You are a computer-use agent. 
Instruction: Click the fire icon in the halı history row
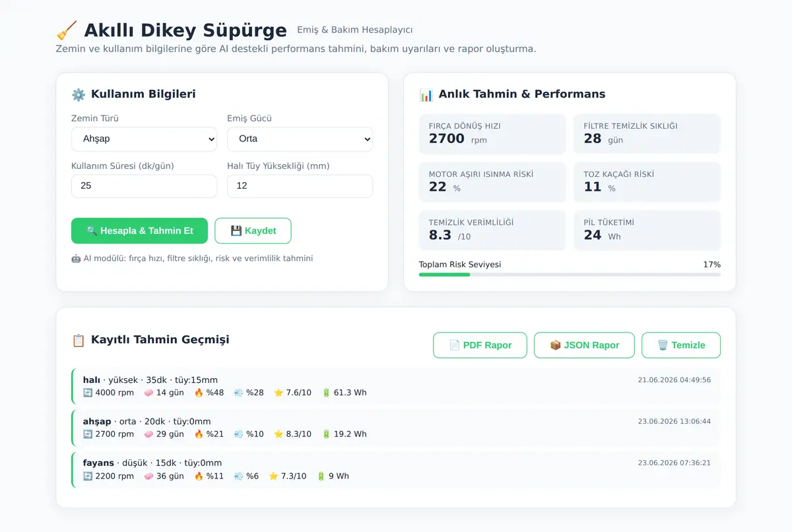199,393
